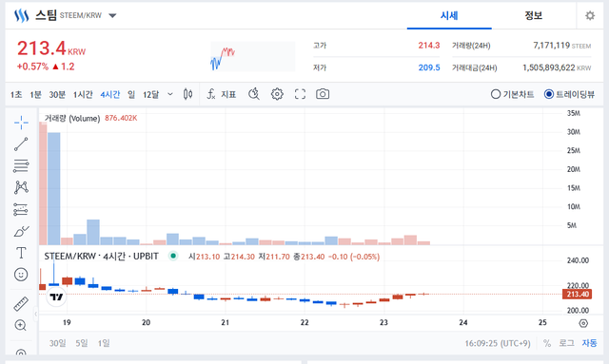Screen dimensions: 609x364
Task: Set chart interval to 1시간
Action: (x=83, y=94)
